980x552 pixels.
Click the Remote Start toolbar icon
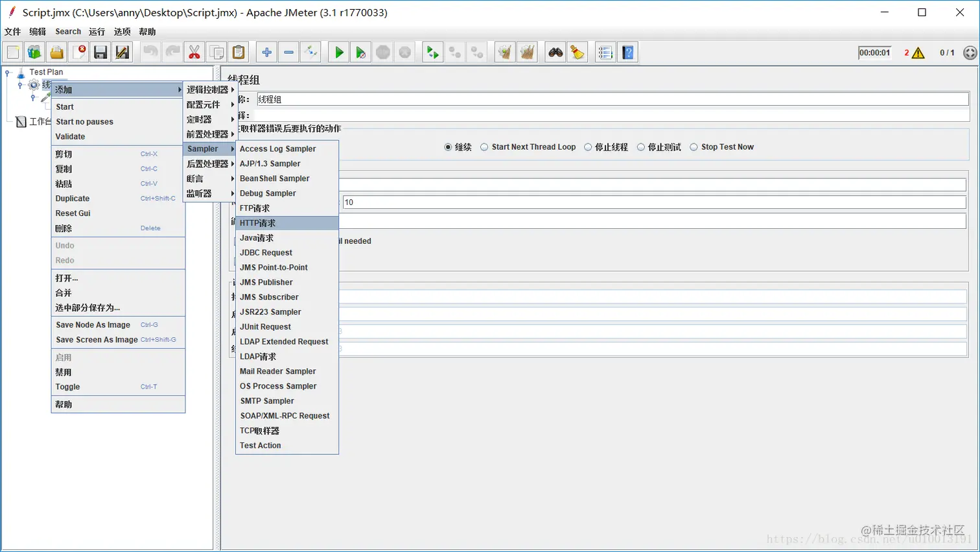click(x=432, y=53)
